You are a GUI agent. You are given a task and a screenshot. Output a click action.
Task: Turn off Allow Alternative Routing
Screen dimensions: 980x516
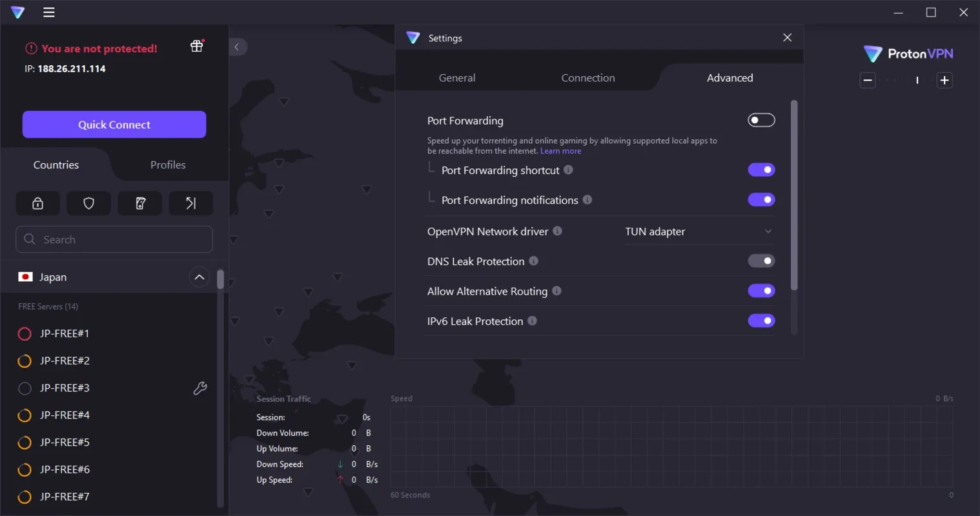pyautogui.click(x=761, y=290)
